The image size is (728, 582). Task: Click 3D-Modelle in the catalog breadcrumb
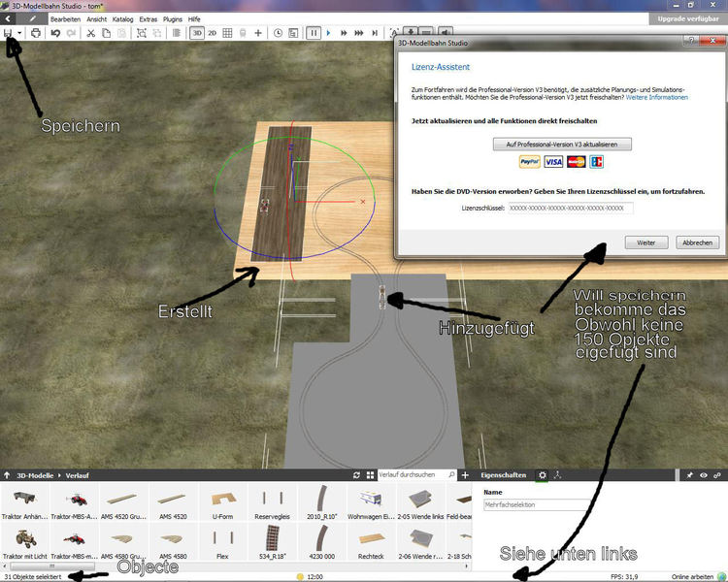tap(35, 475)
